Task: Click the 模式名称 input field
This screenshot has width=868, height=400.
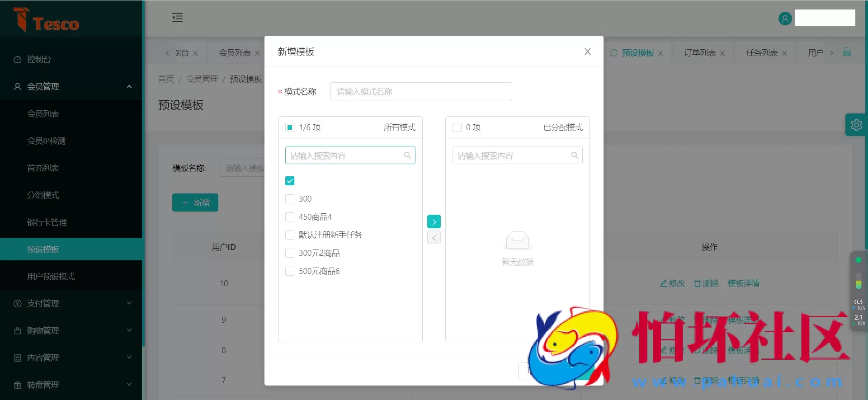Action: tap(421, 91)
